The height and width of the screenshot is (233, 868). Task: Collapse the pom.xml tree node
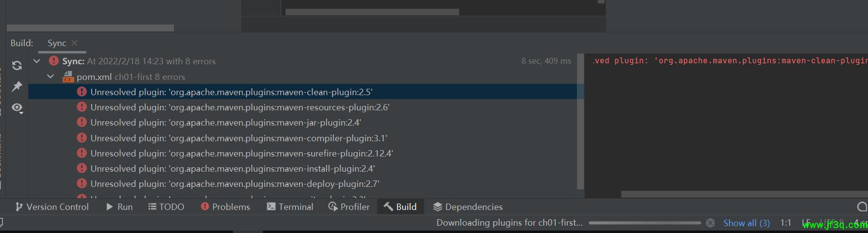tap(51, 77)
